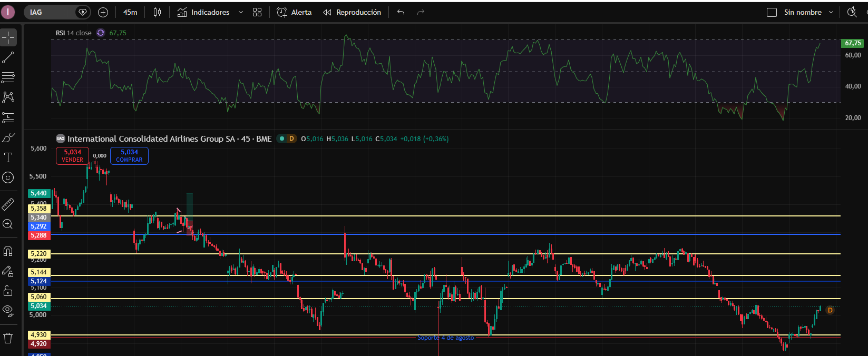This screenshot has width=868, height=356.
Task: Select the 5,358 yellow price label
Action: point(38,209)
